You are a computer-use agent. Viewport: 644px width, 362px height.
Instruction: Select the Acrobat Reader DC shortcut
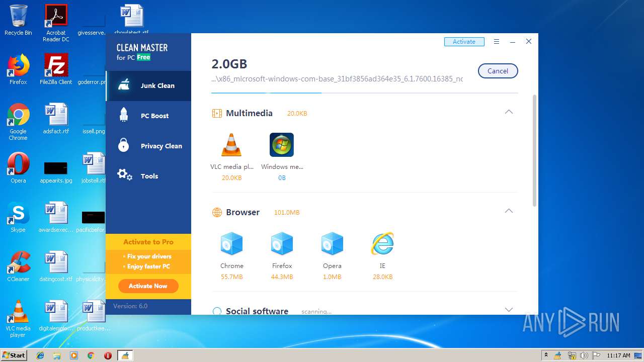56,23
